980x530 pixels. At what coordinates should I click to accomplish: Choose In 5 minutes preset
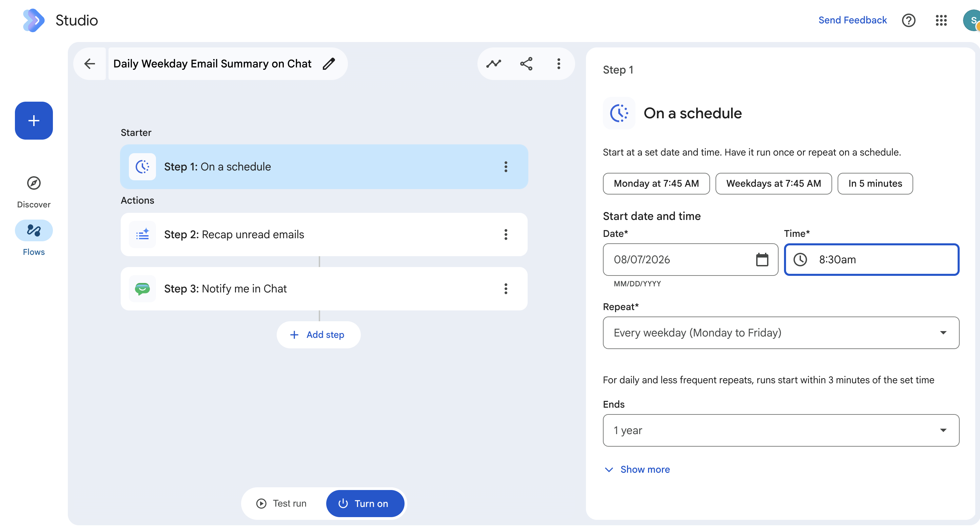point(875,184)
